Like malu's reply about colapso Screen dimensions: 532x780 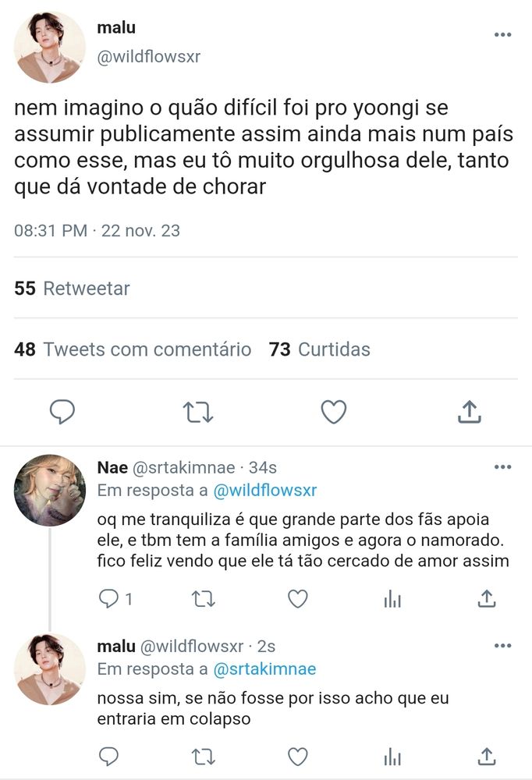click(x=298, y=757)
